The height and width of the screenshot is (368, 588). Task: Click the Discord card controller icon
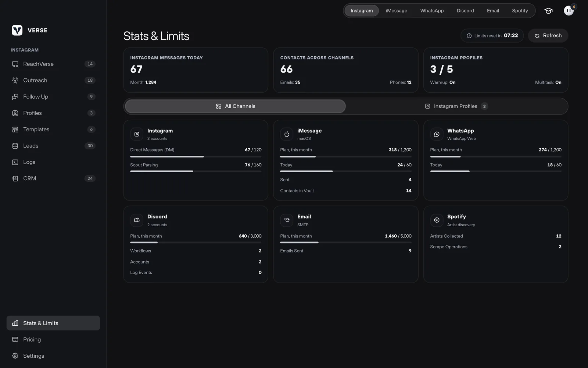click(x=137, y=220)
